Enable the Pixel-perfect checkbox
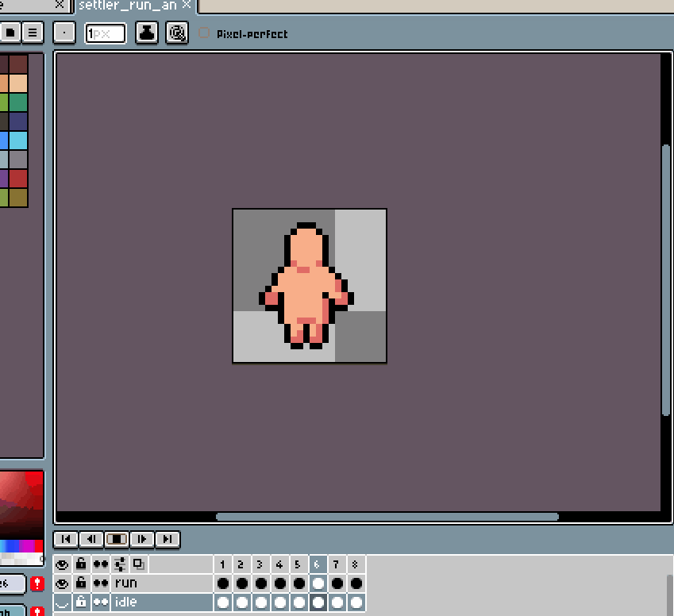Screen dimensions: 674x616 tap(205, 33)
